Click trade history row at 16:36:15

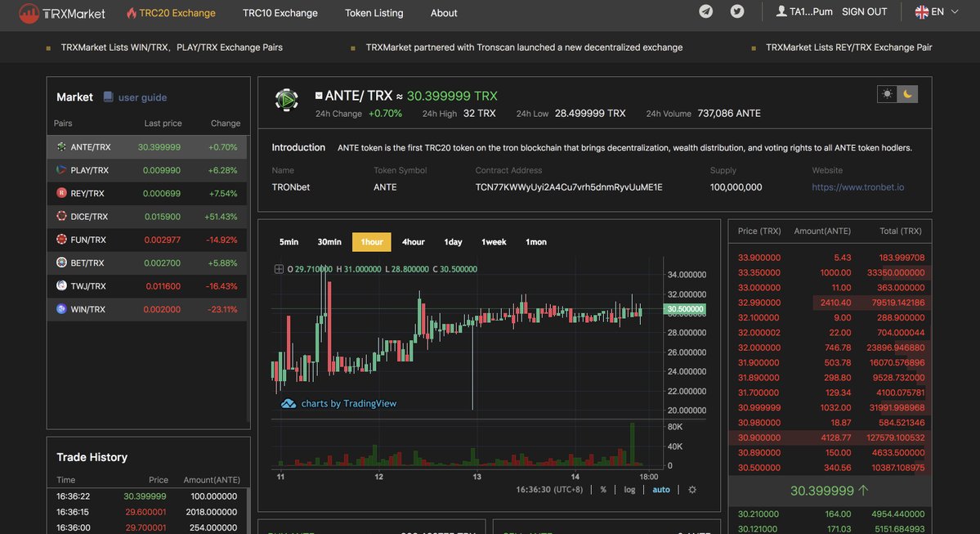point(147,512)
